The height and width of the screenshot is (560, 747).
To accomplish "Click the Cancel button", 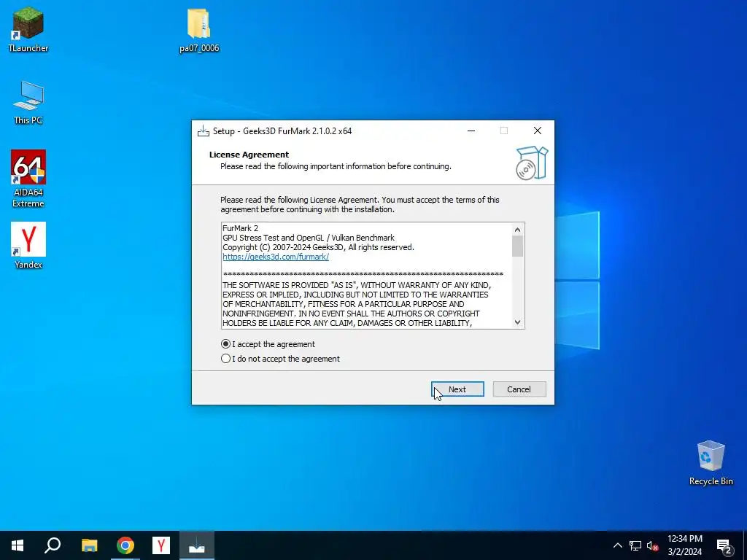I will tap(519, 389).
